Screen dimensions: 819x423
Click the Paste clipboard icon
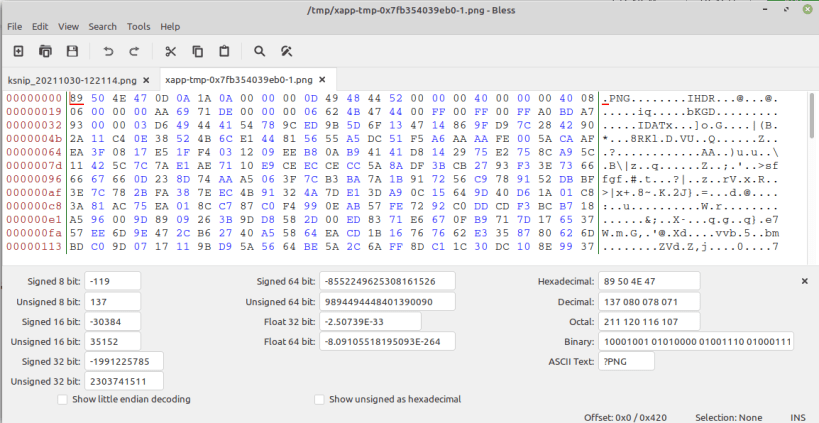click(224, 51)
